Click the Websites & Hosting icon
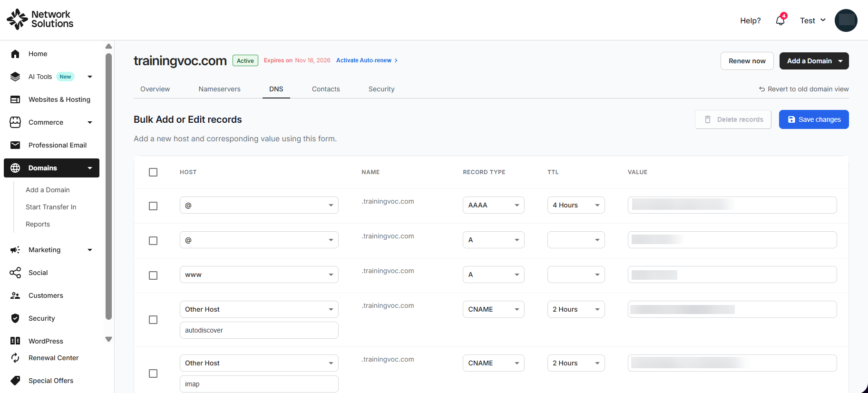Viewport: 868px width, 393px height. [15, 99]
